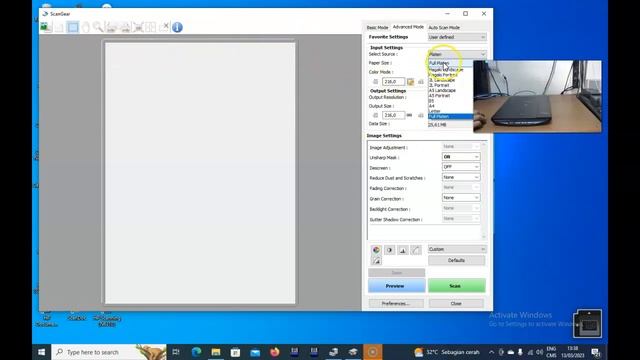Select the hand Move Image tool
This screenshot has width=640, height=360.
(x=85, y=27)
